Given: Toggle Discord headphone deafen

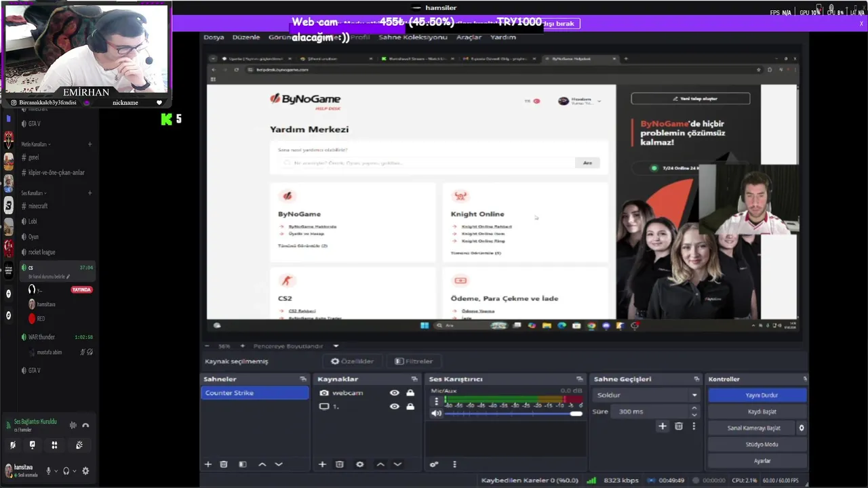Looking at the screenshot, I should (x=66, y=471).
